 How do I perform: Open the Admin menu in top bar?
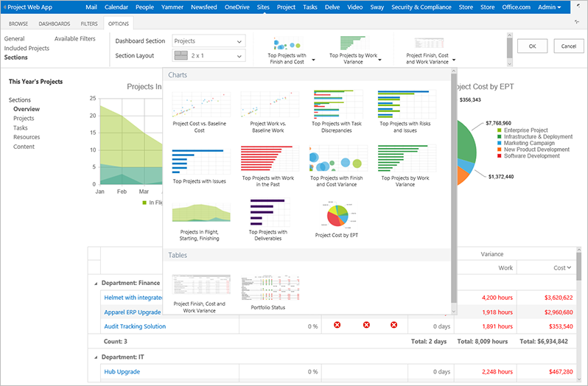(x=550, y=7)
